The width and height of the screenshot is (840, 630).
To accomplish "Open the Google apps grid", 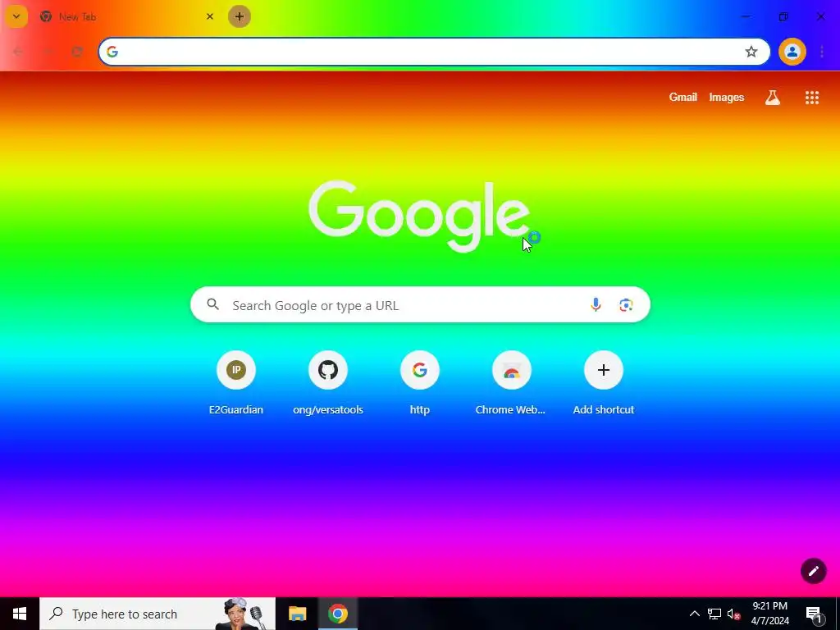I will tap(811, 98).
